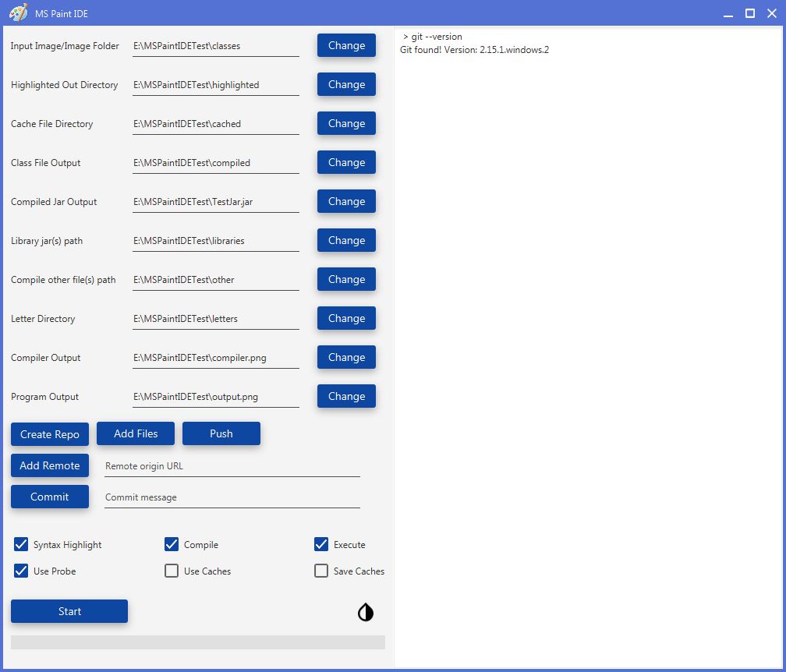Change the Letter Directory path
The height and width of the screenshot is (672, 786).
pyautogui.click(x=345, y=318)
